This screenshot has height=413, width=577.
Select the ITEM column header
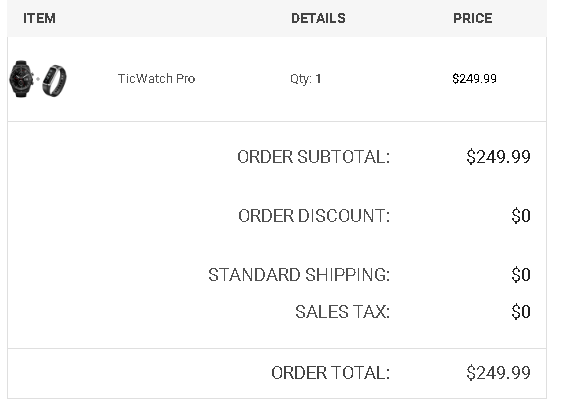pos(39,18)
